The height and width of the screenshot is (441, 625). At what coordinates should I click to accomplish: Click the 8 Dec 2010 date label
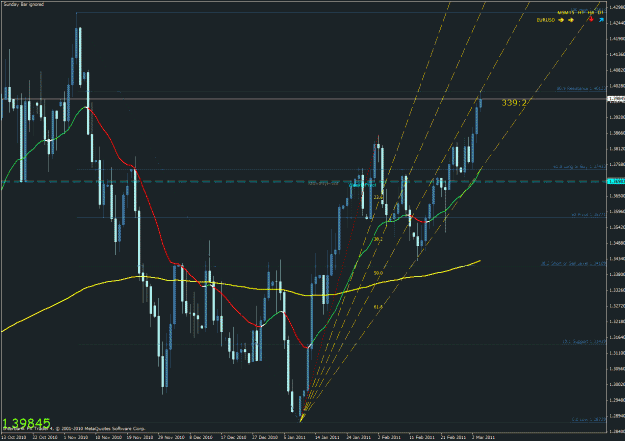click(x=202, y=437)
